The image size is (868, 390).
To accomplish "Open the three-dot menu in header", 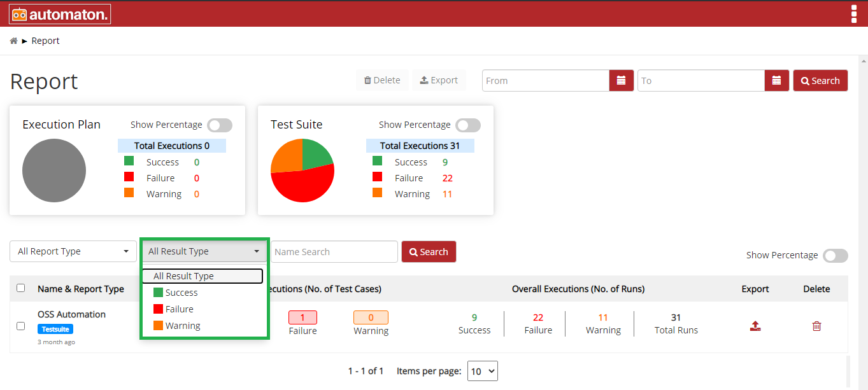I will click(853, 14).
